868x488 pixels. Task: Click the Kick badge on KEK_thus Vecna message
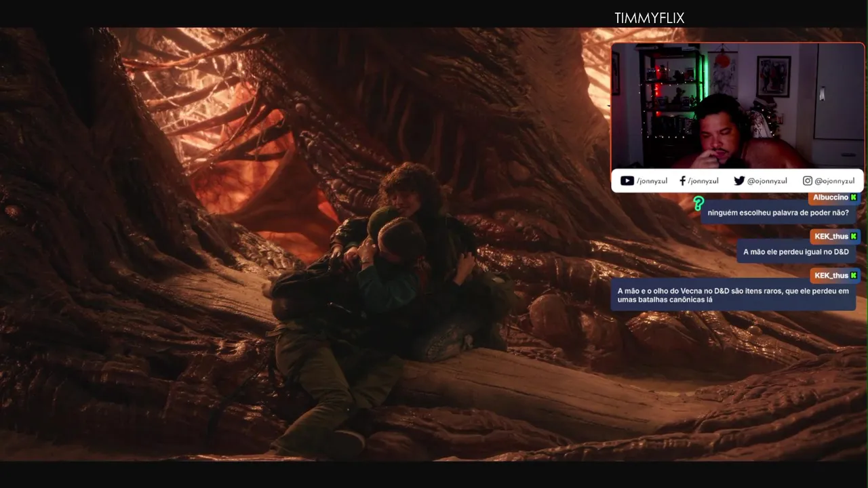854,275
